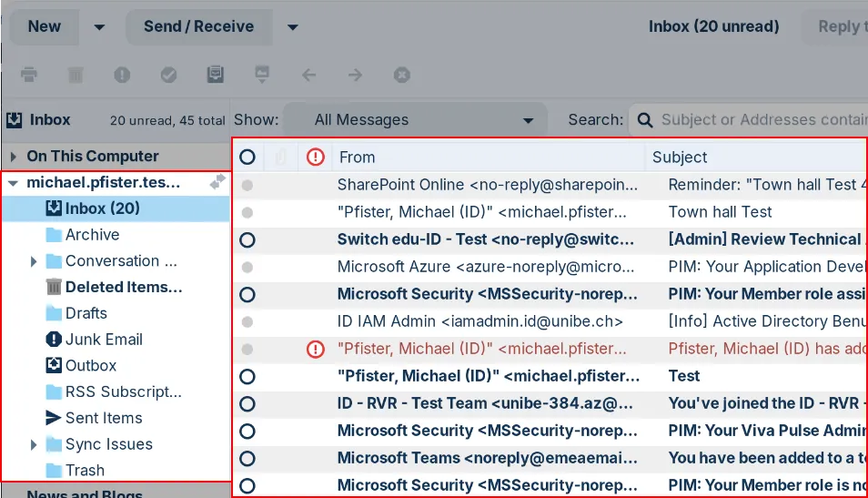Sort by read status column header icon
Screen dimensions: 868x498
(247, 158)
